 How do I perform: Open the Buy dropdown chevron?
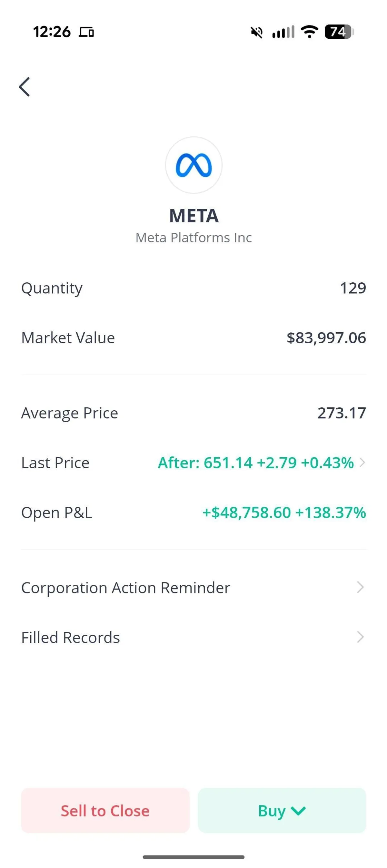click(298, 811)
